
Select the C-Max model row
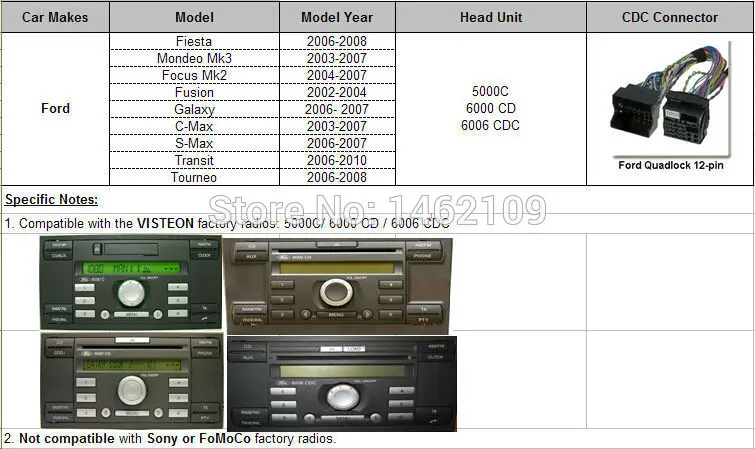(194, 126)
